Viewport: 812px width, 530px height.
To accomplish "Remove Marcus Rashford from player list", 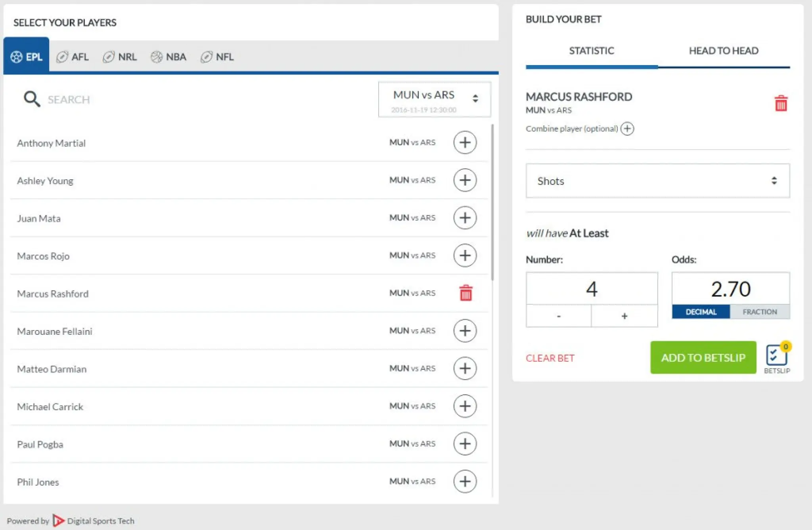I will coord(465,293).
